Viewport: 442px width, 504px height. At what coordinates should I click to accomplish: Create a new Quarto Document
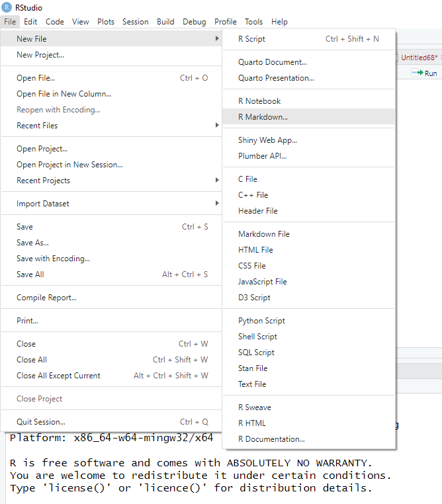272,62
